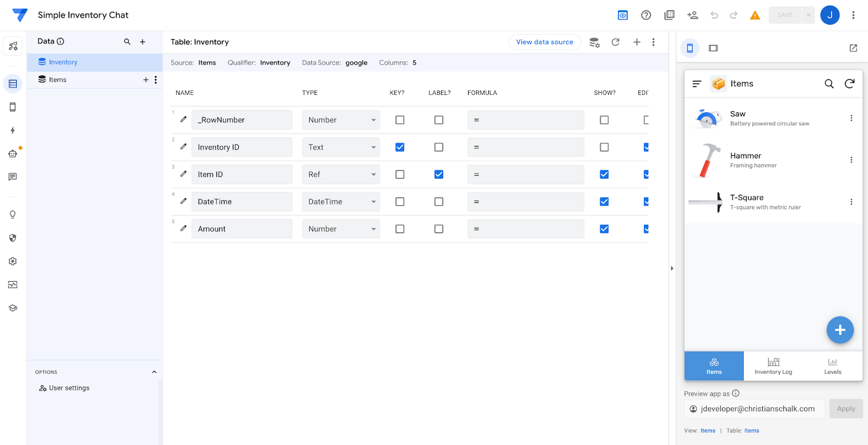Toggle the Label checkbox for Item ID
Image resolution: width=868 pixels, height=445 pixels.
tap(439, 174)
